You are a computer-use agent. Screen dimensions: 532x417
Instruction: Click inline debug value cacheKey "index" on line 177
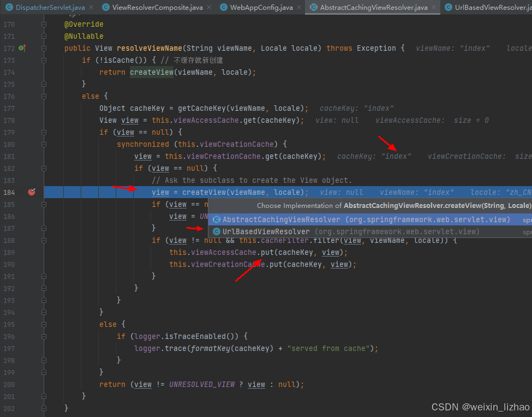click(x=357, y=108)
